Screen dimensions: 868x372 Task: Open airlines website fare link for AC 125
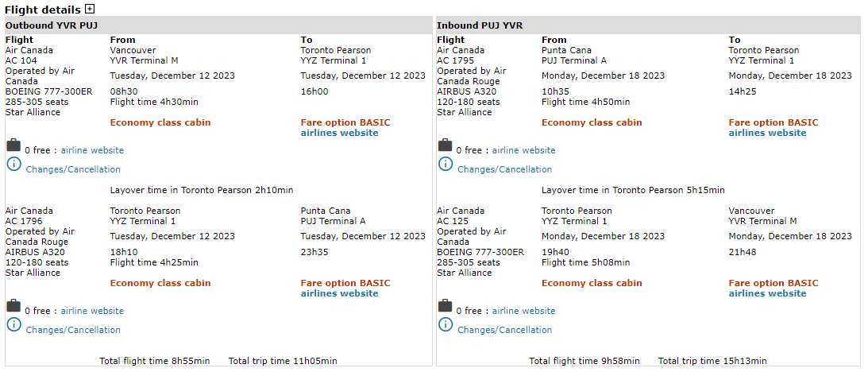tap(767, 293)
